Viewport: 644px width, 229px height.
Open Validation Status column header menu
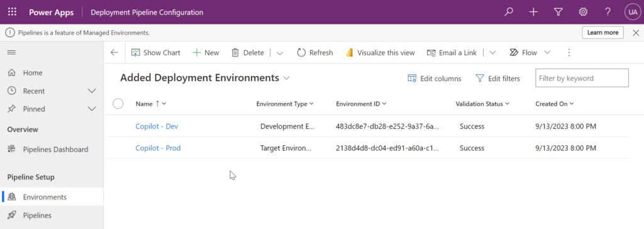pyautogui.click(x=482, y=104)
